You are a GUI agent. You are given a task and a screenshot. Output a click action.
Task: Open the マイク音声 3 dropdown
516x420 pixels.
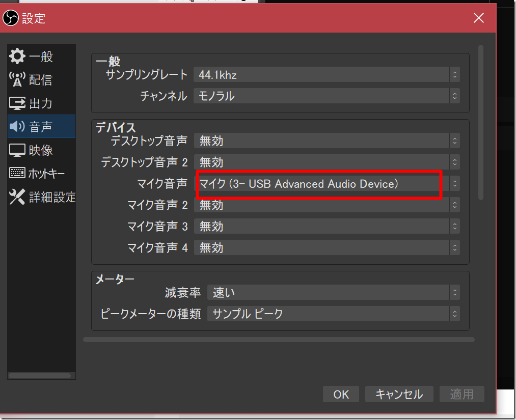tap(327, 226)
